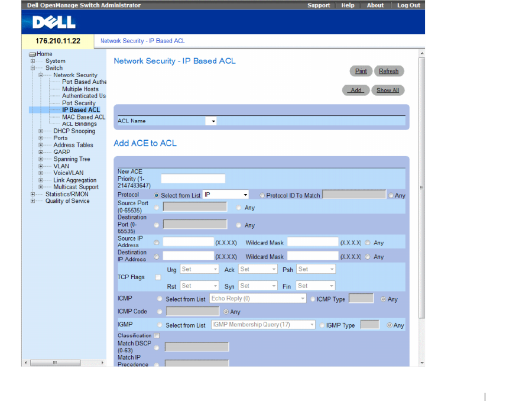Expand the Link Aggregation node
Image resolution: width=532 pixels, height=401 pixels.
coord(41,180)
